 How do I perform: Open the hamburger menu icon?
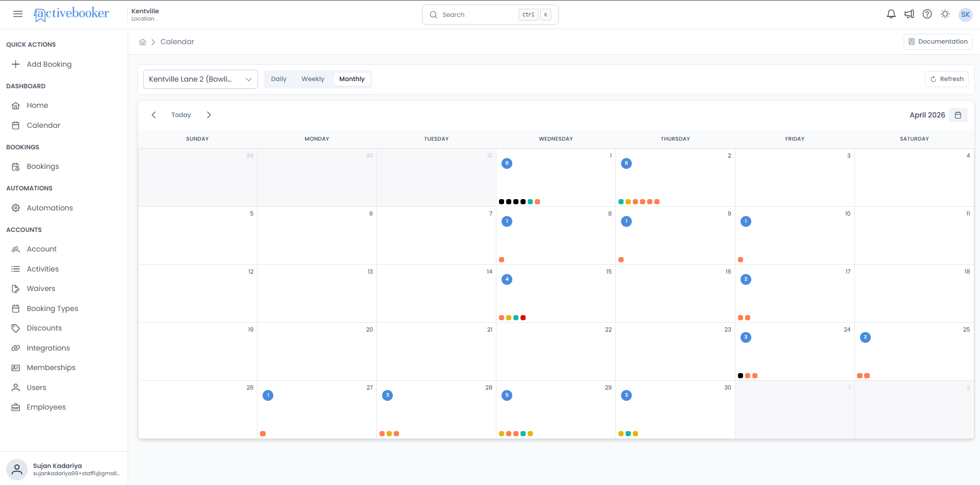[18, 14]
